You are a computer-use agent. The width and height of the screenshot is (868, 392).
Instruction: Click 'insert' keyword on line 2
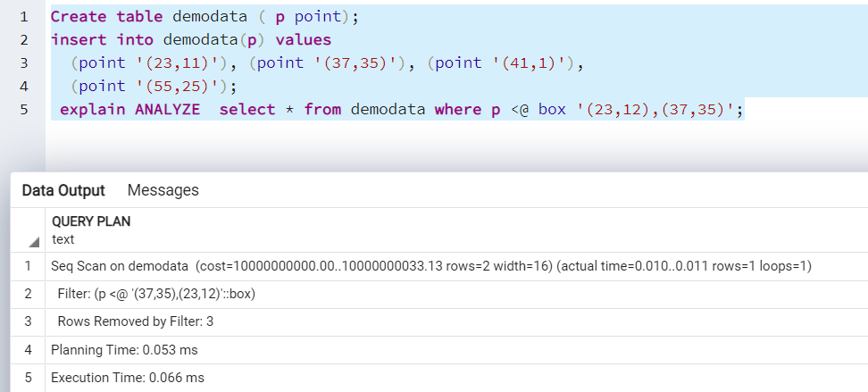click(79, 40)
